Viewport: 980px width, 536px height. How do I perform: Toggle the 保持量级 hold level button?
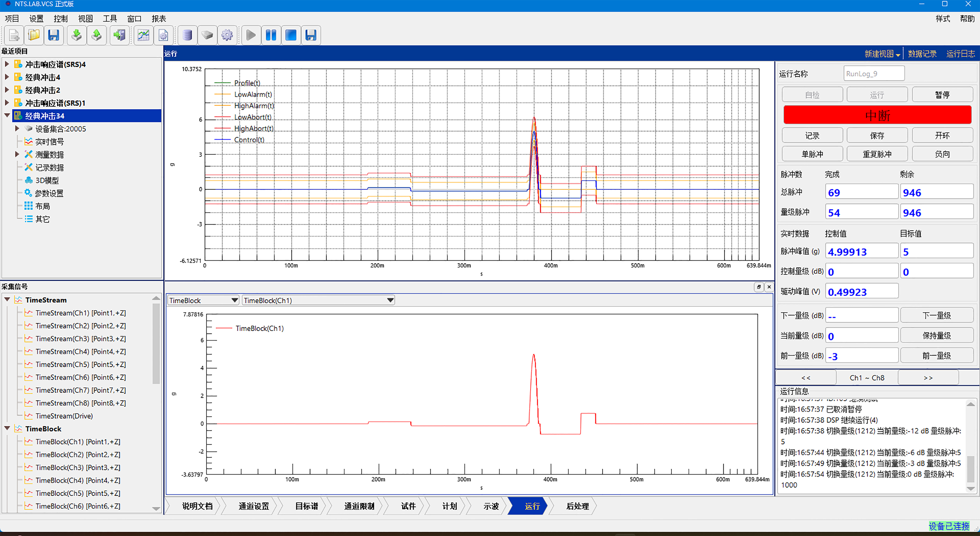[936, 336]
